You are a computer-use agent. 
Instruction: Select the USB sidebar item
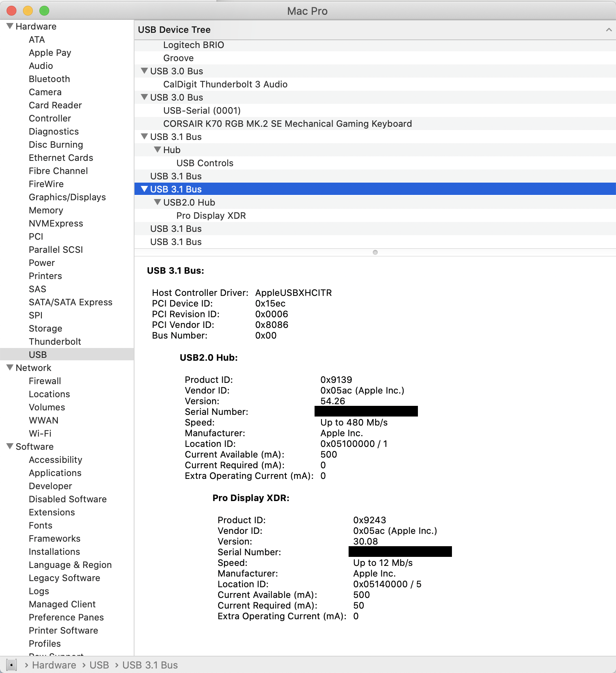[67, 355]
